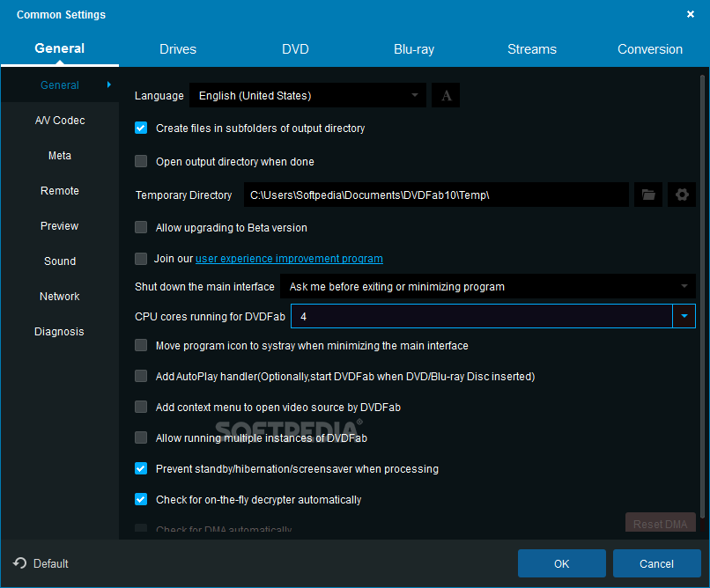Expand CPU cores dropdown arrow
Screen dimensions: 710x588
point(684,316)
